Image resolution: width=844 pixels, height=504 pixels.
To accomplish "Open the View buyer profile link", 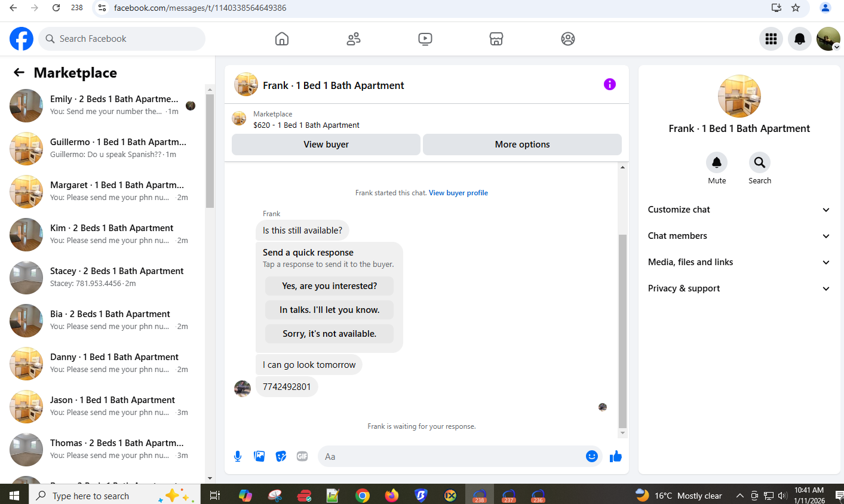I will [458, 193].
